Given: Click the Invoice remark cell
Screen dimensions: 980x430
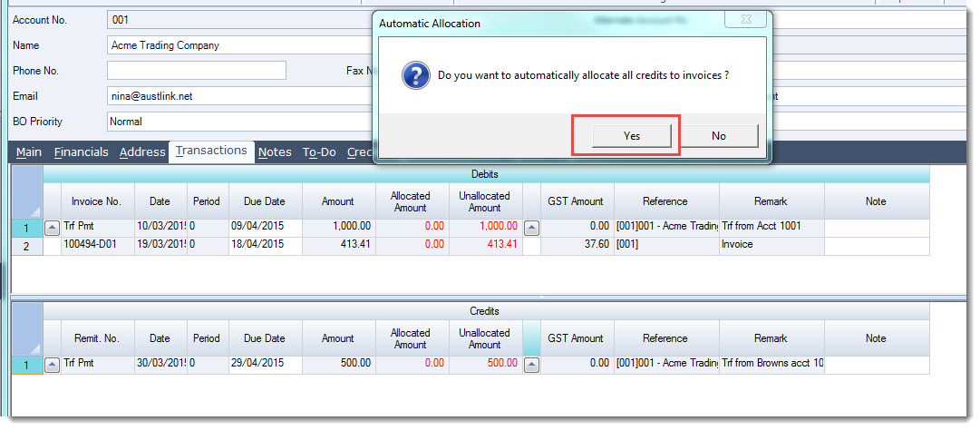Looking at the screenshot, I should pyautogui.click(x=771, y=246).
